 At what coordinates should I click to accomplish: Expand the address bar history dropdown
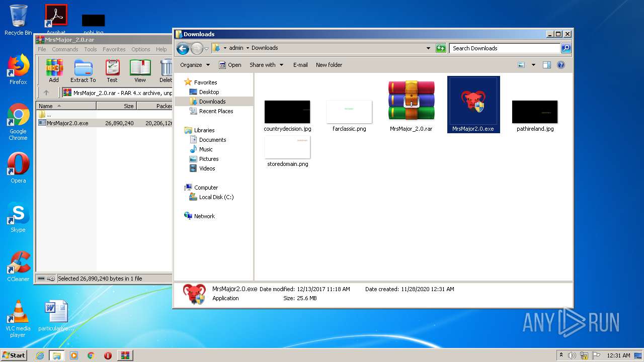click(428, 48)
